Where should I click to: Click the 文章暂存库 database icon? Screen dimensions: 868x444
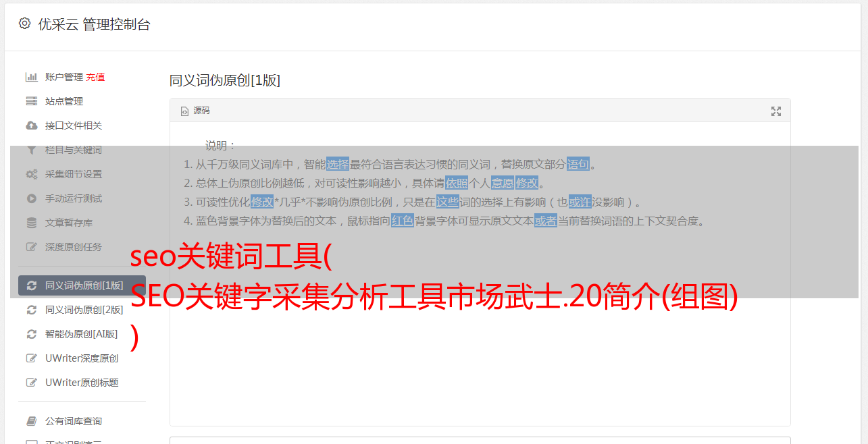coord(31,223)
